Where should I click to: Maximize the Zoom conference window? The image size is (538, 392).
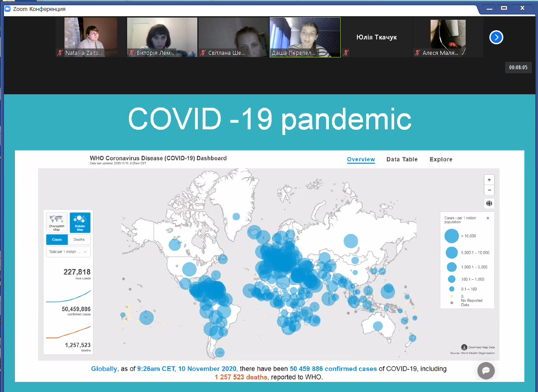[504, 8]
